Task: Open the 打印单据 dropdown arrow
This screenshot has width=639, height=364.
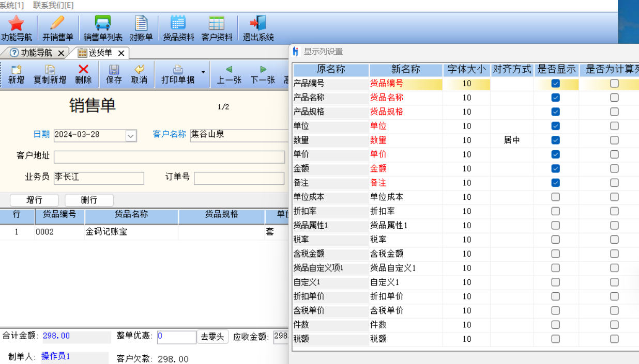Action: pos(203,72)
